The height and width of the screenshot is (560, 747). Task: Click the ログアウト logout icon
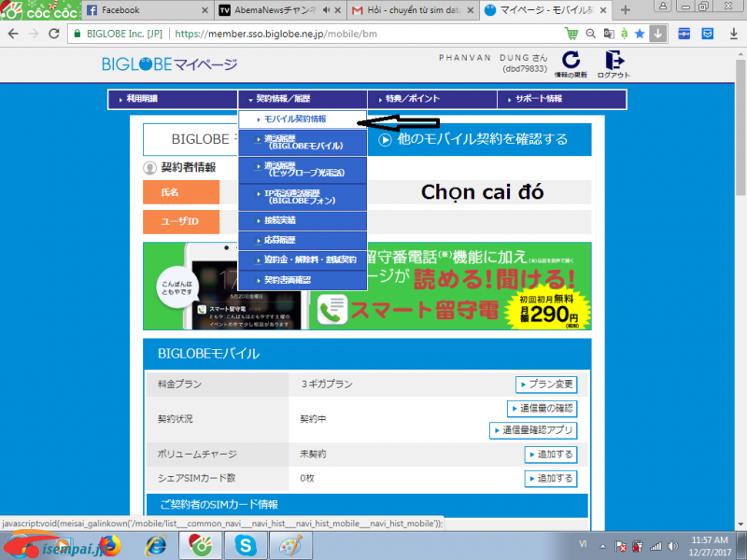pos(613,63)
